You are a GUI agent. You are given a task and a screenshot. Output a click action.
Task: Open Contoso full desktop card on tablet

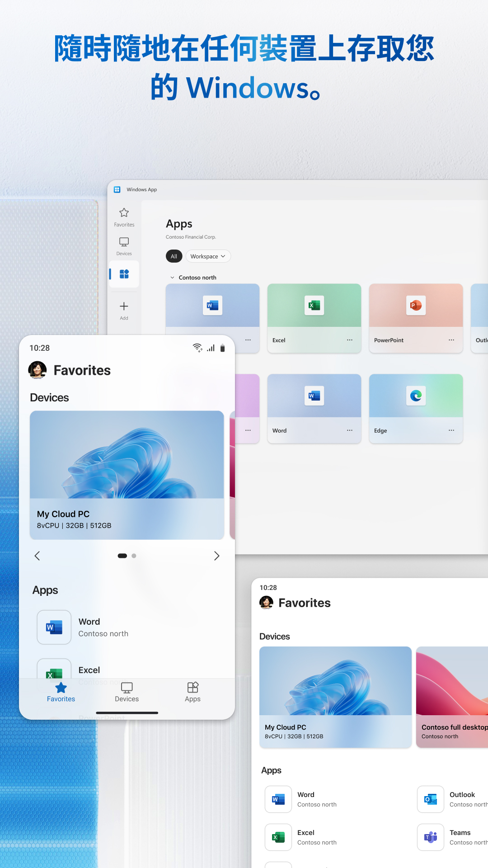click(452, 697)
